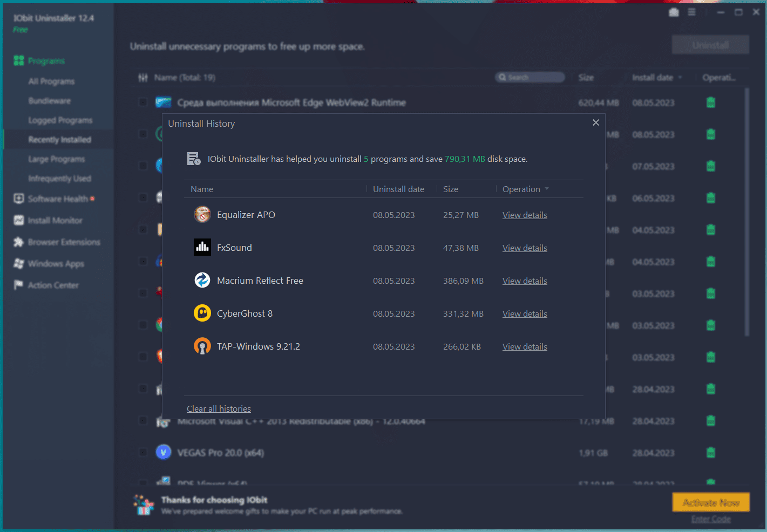Sort the main program list by Size
This screenshot has height=532, width=767.
tap(586, 78)
